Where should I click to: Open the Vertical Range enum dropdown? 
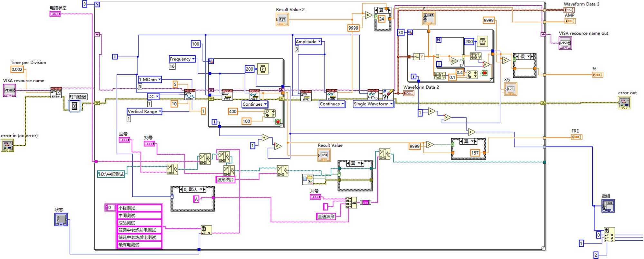(144, 111)
